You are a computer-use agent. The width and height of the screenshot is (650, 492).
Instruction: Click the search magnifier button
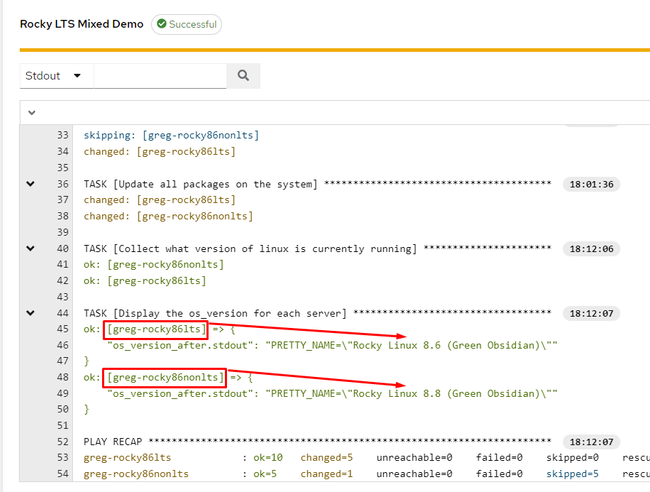(243, 75)
